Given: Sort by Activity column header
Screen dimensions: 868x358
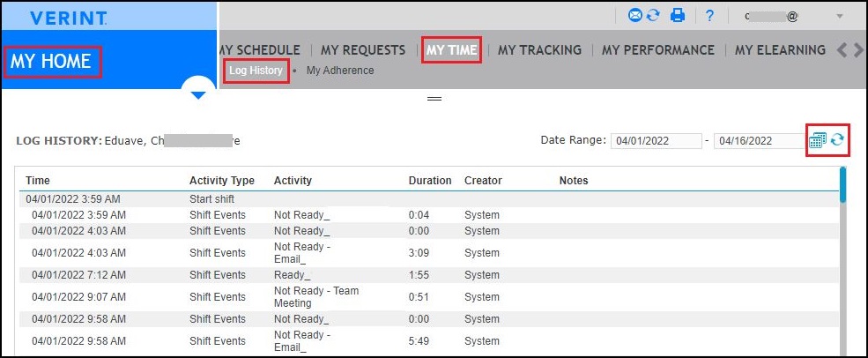Looking at the screenshot, I should (293, 181).
